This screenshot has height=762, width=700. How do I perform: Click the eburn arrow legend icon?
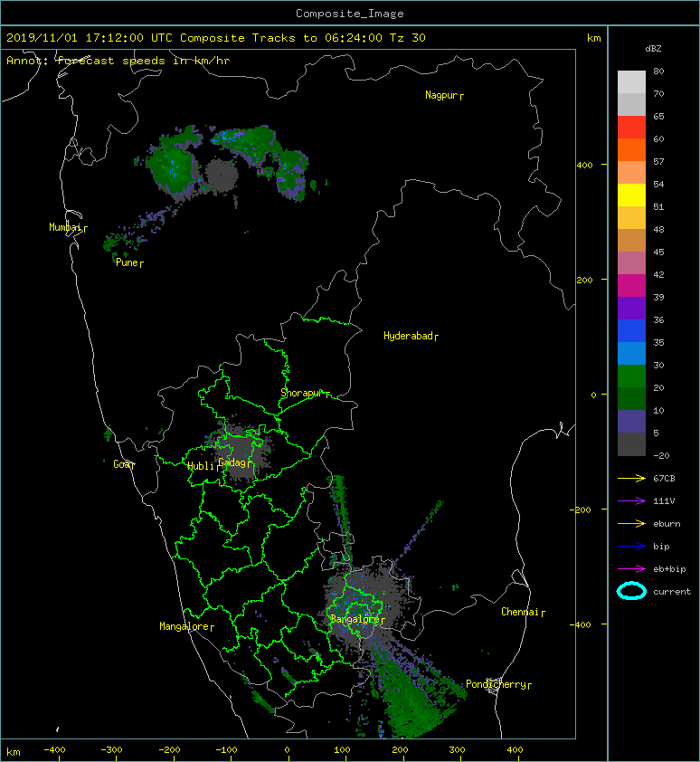[x=631, y=524]
